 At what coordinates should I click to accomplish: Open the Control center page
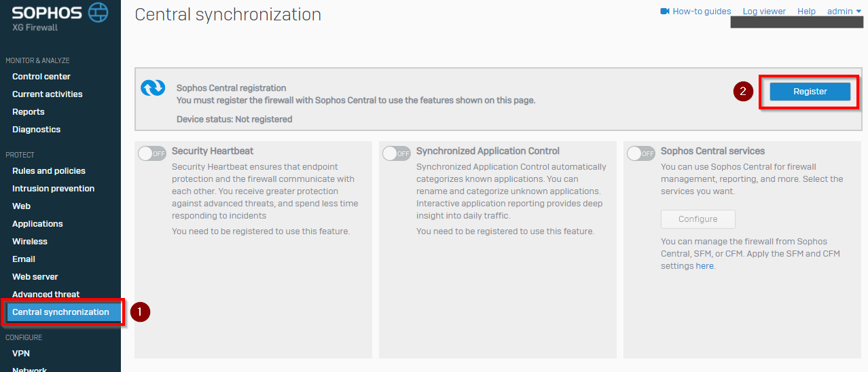41,77
